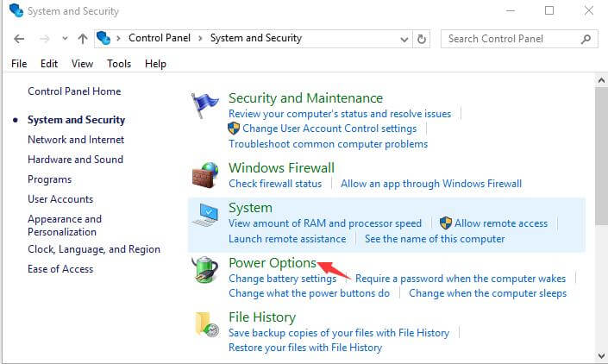Go back with the left arrow button
The height and width of the screenshot is (364, 608).
19,39
